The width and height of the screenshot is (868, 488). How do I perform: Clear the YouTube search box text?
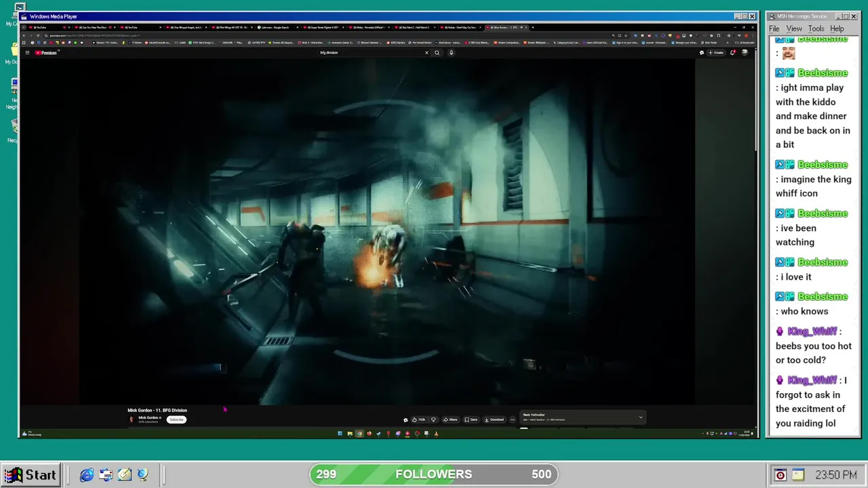pos(427,53)
